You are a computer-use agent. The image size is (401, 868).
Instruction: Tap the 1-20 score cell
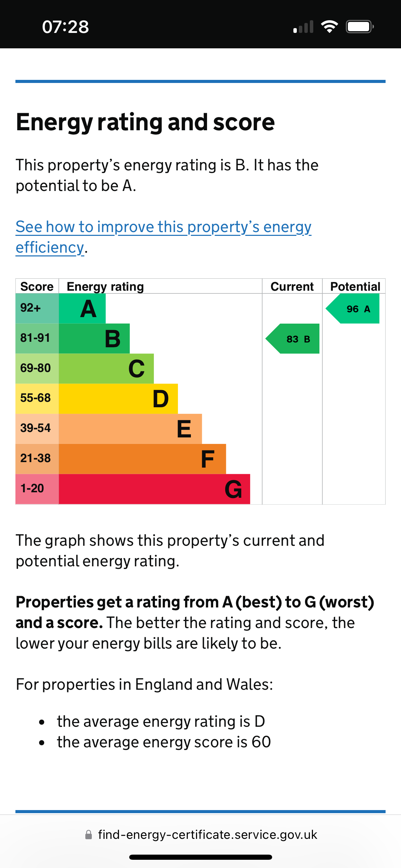click(x=37, y=489)
